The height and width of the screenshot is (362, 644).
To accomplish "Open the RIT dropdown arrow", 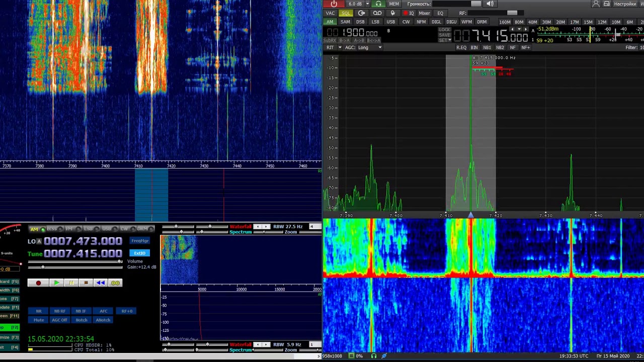I will [x=340, y=47].
